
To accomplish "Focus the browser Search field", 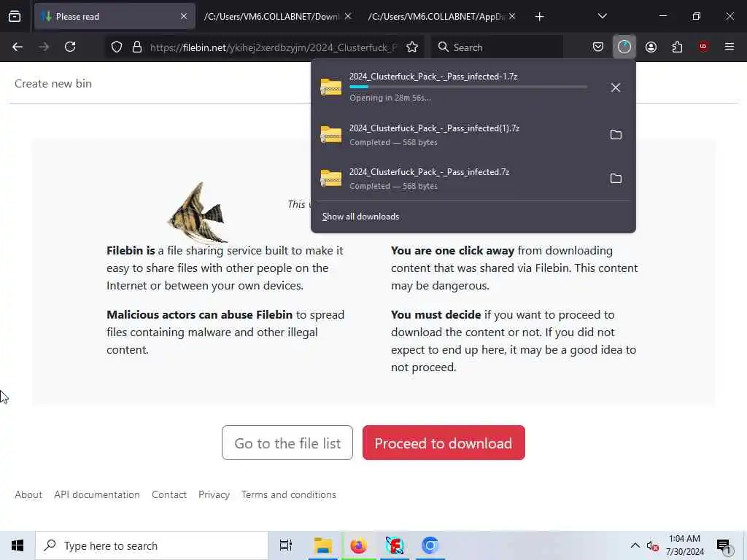I will click(497, 47).
